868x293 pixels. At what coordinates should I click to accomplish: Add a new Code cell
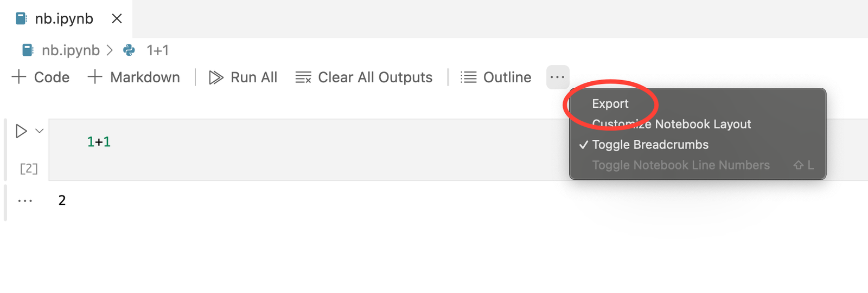[41, 77]
